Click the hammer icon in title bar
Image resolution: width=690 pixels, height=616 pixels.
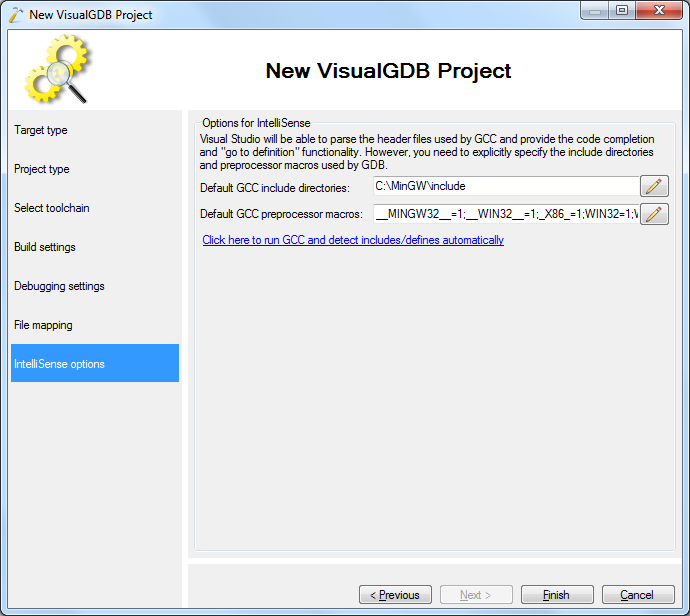[15, 15]
